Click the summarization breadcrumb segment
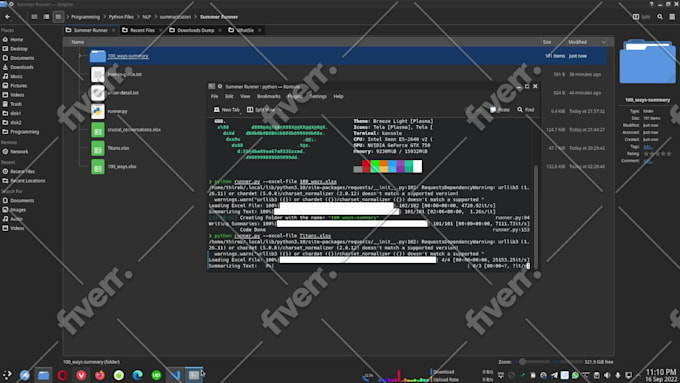 click(175, 17)
